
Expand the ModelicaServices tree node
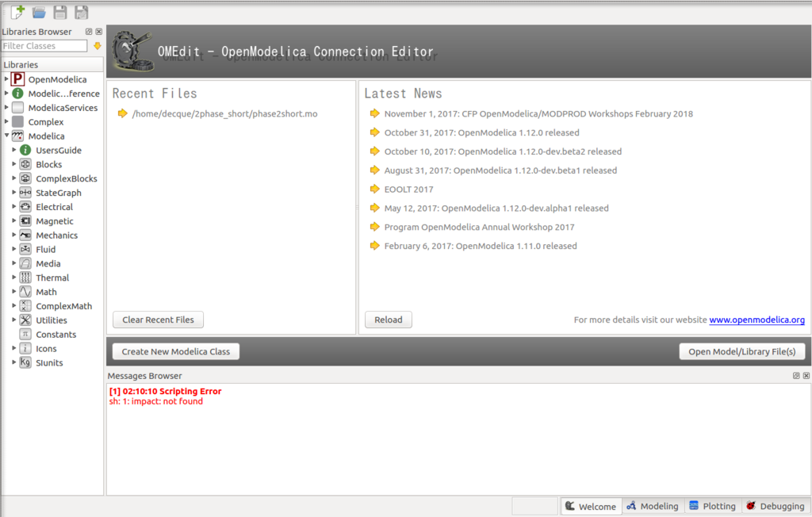(6, 107)
